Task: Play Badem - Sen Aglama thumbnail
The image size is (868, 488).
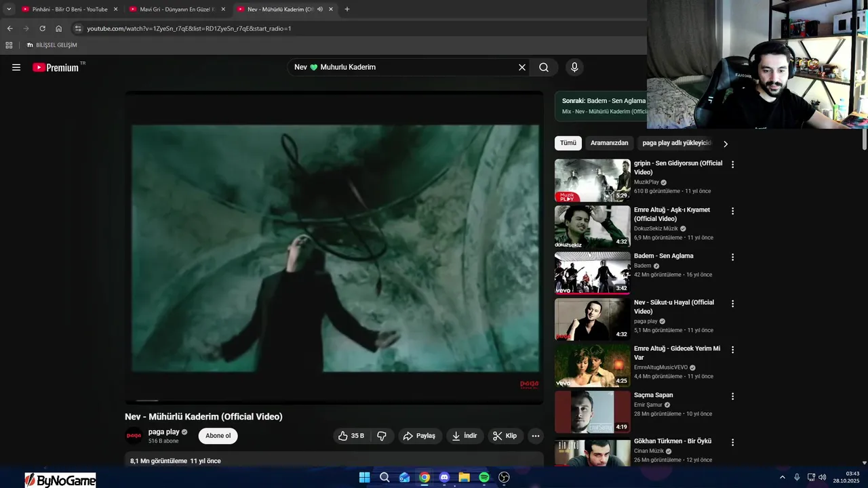Action: point(593,272)
